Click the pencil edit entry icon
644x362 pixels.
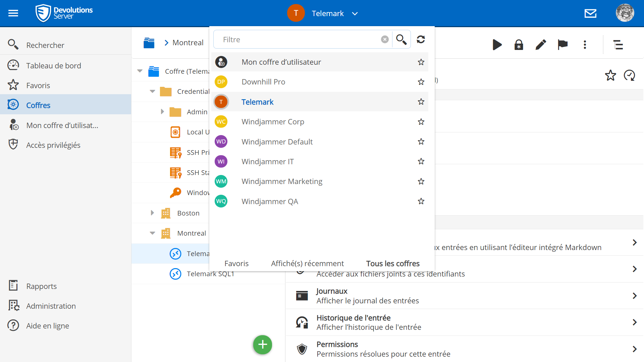(541, 45)
